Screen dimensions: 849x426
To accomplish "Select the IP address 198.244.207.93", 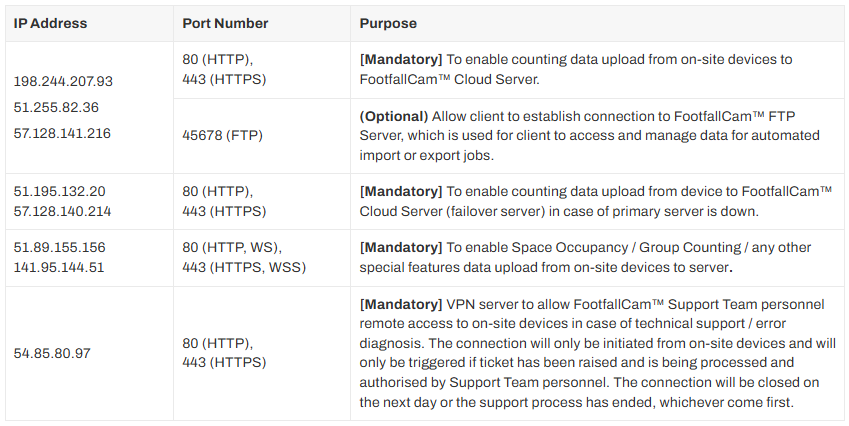I will click(63, 81).
